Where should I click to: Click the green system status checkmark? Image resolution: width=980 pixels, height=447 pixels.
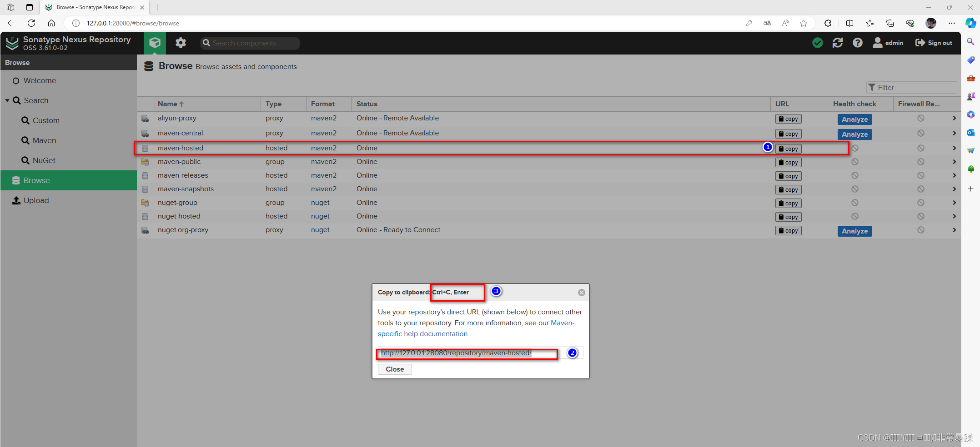pyautogui.click(x=817, y=43)
